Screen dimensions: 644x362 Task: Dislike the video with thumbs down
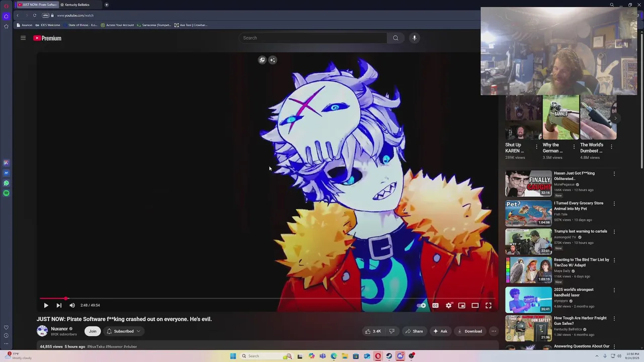(x=391, y=331)
